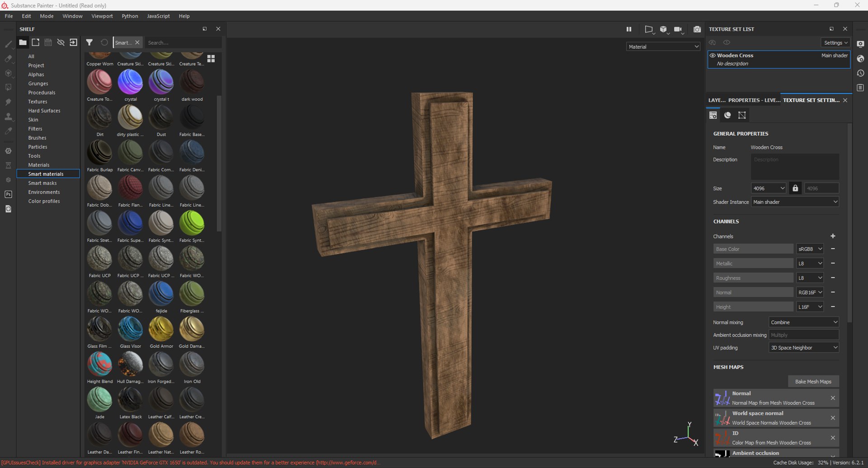Open the Size 4096 dropdown
The image size is (868, 468).
769,188
